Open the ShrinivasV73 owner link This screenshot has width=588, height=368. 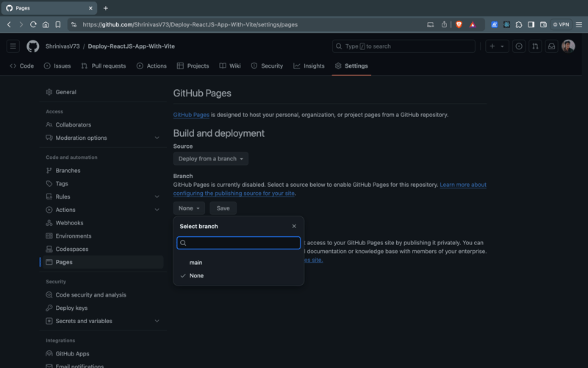coord(62,46)
